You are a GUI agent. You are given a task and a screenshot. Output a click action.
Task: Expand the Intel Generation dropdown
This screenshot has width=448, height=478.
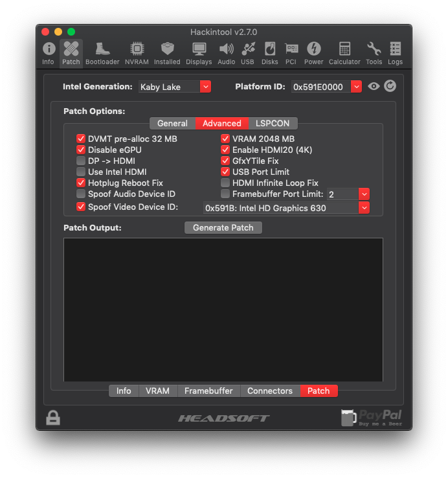[205, 87]
